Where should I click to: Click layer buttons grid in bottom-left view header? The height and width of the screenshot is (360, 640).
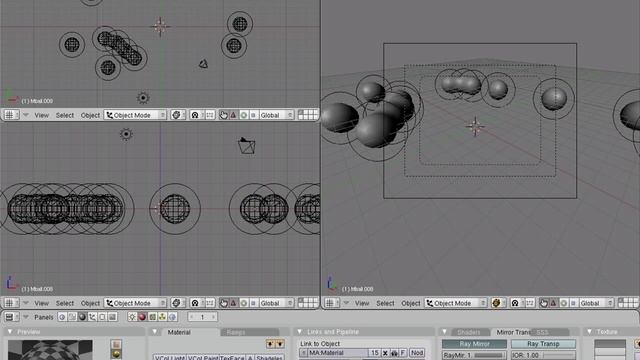click(308, 303)
